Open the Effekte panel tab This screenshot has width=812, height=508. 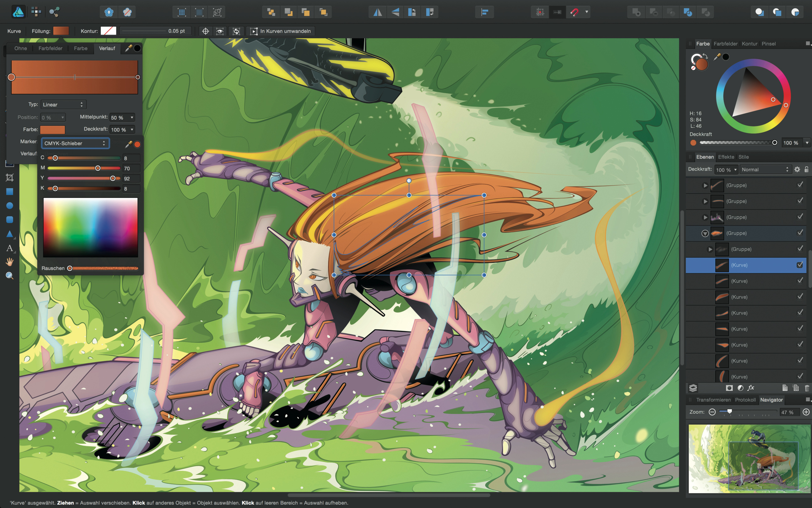726,157
